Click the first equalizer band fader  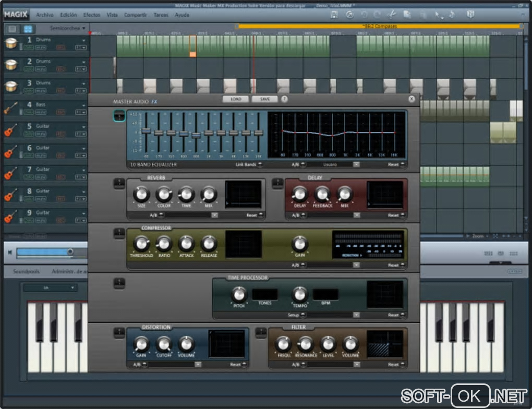[x=146, y=130]
